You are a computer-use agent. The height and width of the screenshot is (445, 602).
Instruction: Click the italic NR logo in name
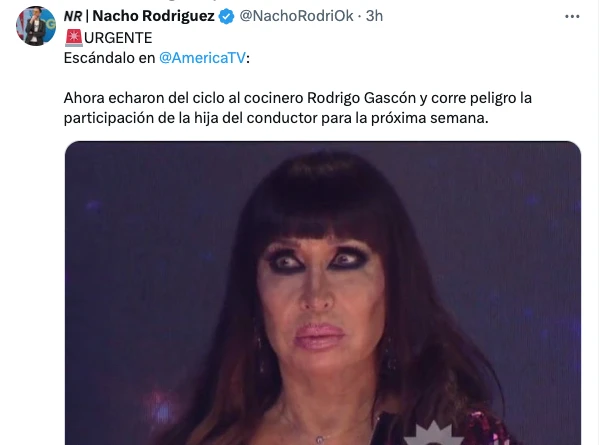click(x=73, y=16)
